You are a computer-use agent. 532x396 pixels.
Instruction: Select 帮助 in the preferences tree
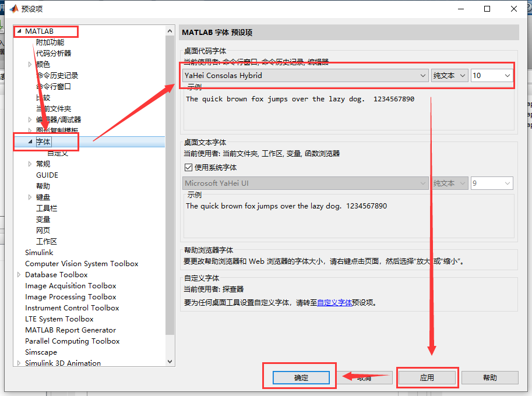(x=43, y=186)
